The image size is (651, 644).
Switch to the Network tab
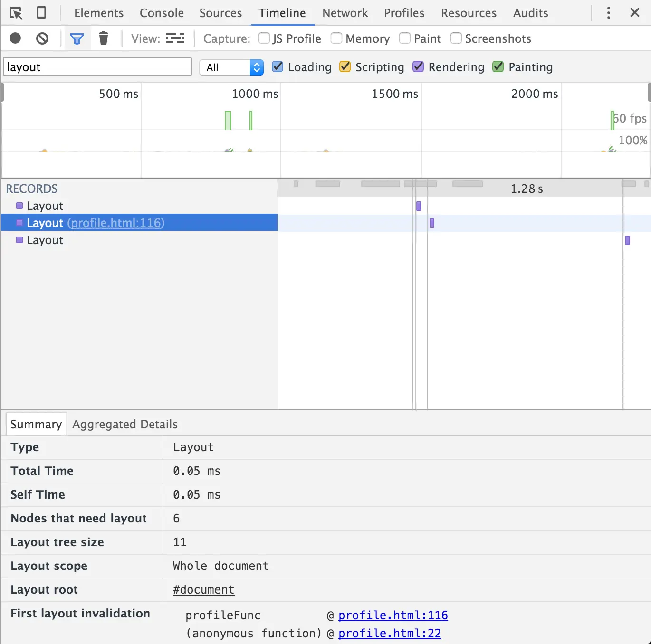345,13
